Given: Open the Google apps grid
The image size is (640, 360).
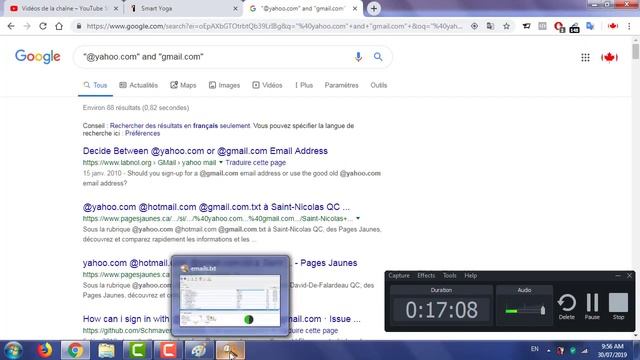Looking at the screenshot, I should [x=585, y=58].
